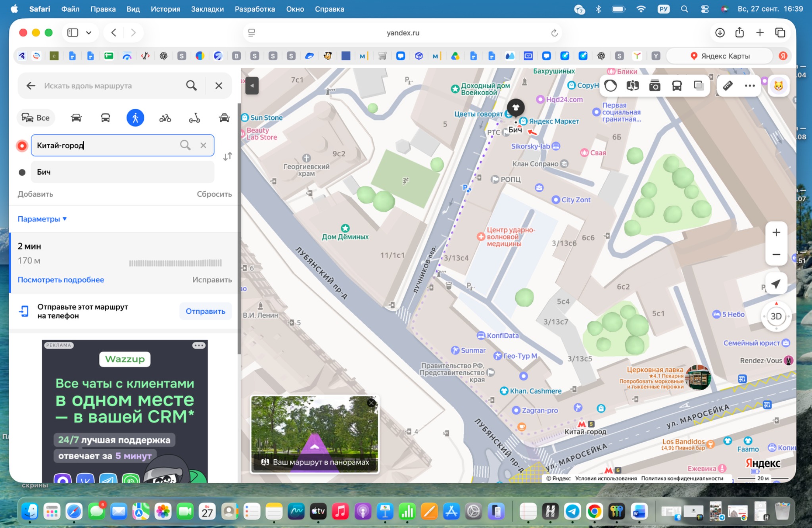This screenshot has height=528, width=812.
Task: Collapse the left route panel
Action: [252, 85]
